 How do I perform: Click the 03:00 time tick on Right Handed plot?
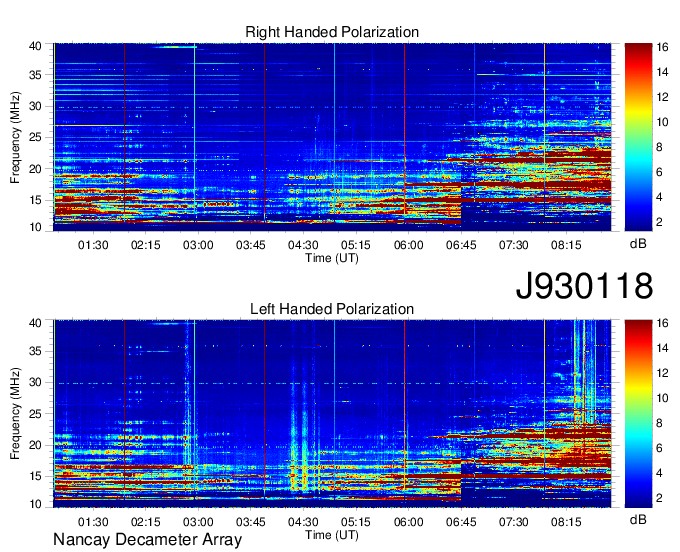pyautogui.click(x=198, y=245)
